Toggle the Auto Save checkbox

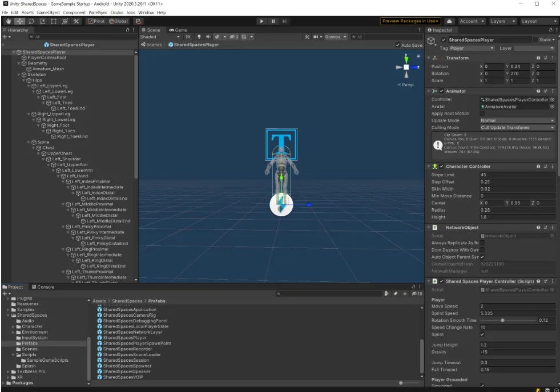click(398, 45)
